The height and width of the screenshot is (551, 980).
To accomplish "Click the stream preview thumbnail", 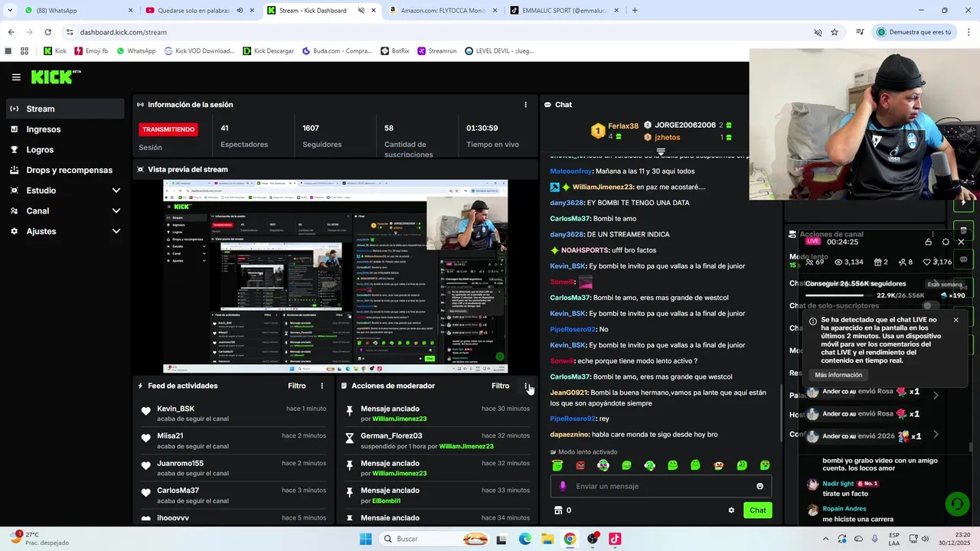I will (x=335, y=276).
